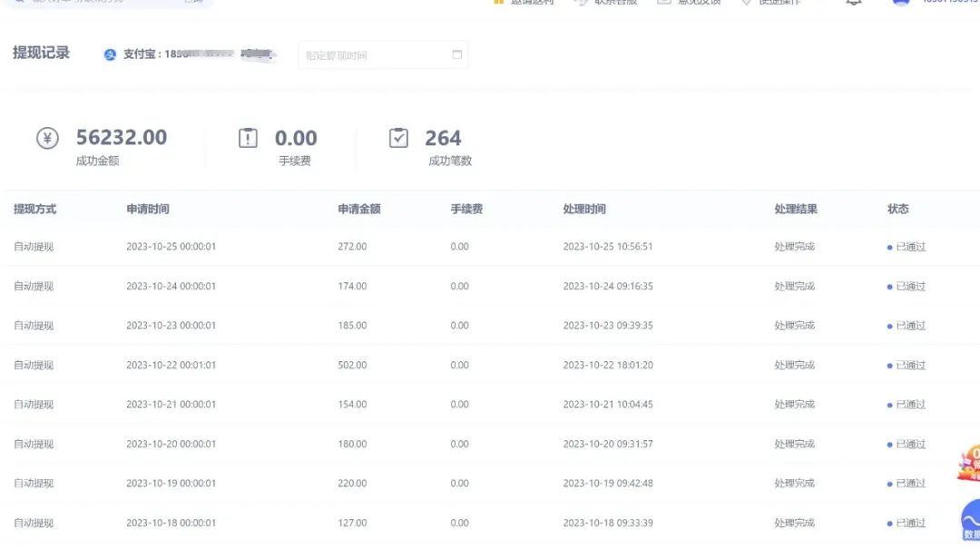
Task: Click the 申请时间 column header
Action: click(x=148, y=209)
